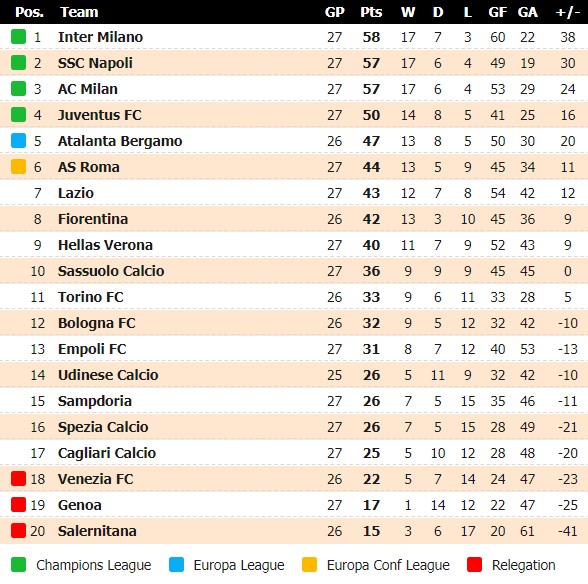Click the blue Europa League legend square
588x584 pixels.
176,564
